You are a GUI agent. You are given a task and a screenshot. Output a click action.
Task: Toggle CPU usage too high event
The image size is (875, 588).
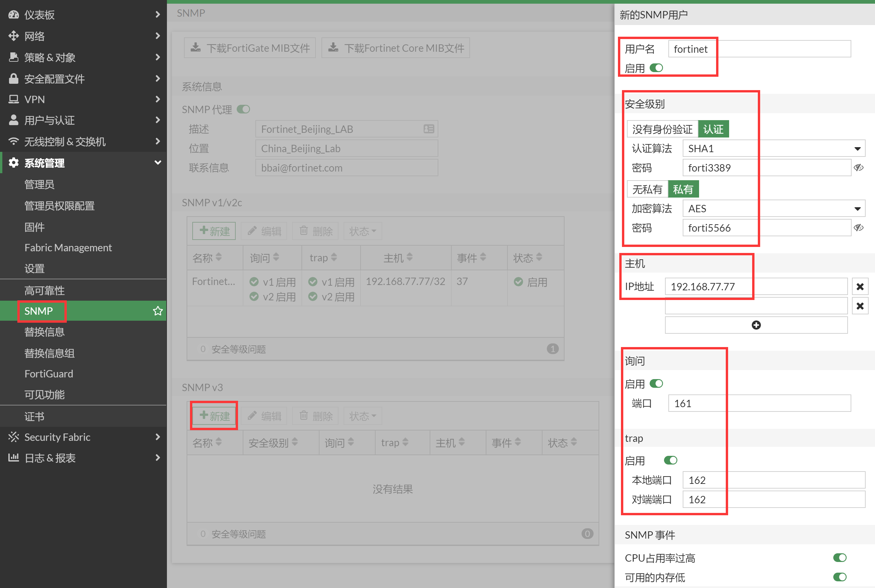point(840,558)
